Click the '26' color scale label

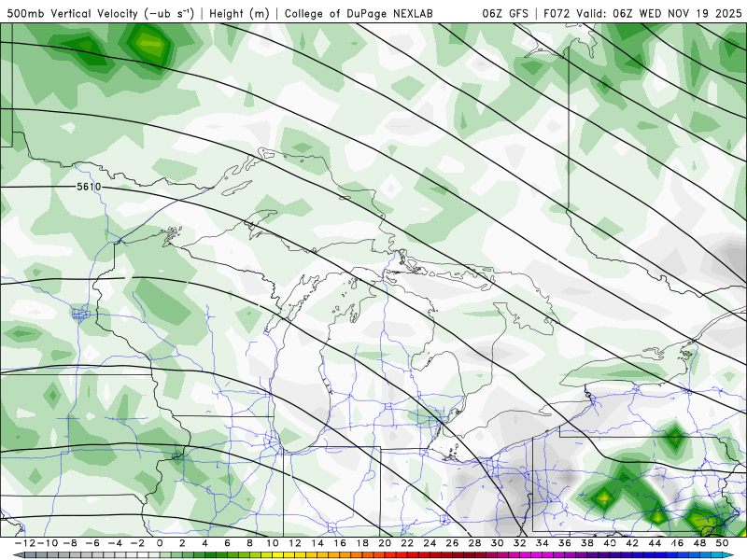(452, 543)
